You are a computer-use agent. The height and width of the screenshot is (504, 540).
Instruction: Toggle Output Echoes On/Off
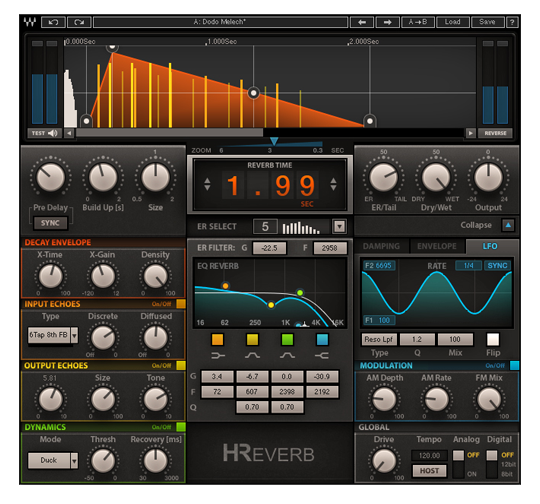tap(181, 365)
